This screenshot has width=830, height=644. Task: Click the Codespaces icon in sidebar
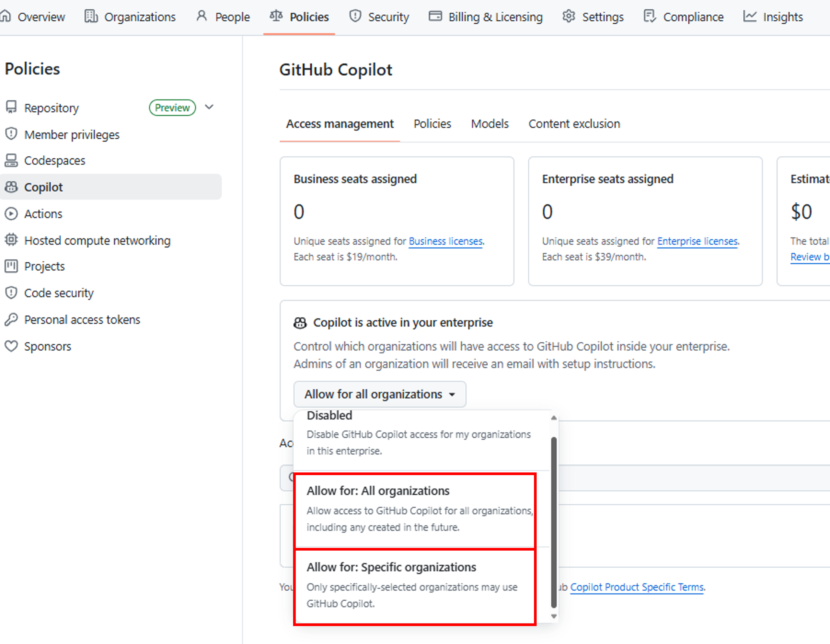point(11,160)
